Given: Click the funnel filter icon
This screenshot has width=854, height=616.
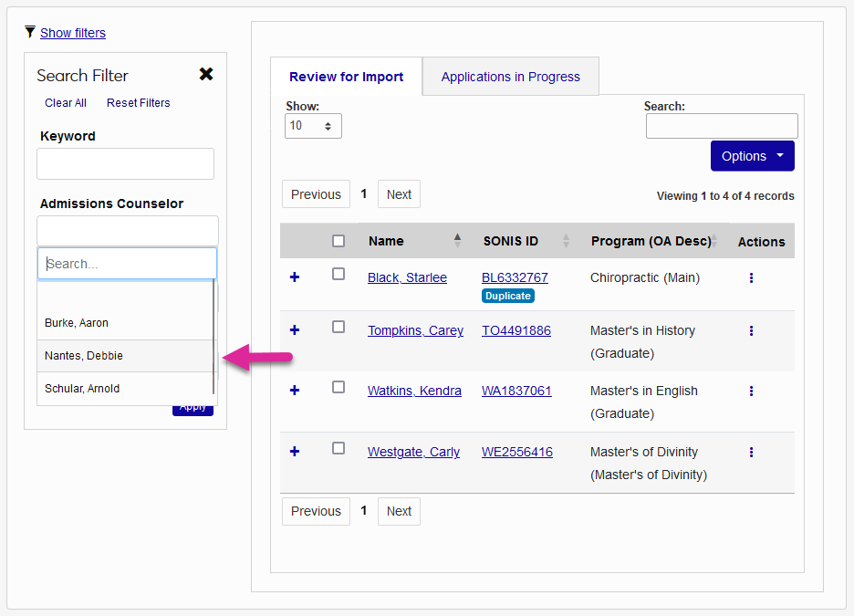Looking at the screenshot, I should 31,32.
